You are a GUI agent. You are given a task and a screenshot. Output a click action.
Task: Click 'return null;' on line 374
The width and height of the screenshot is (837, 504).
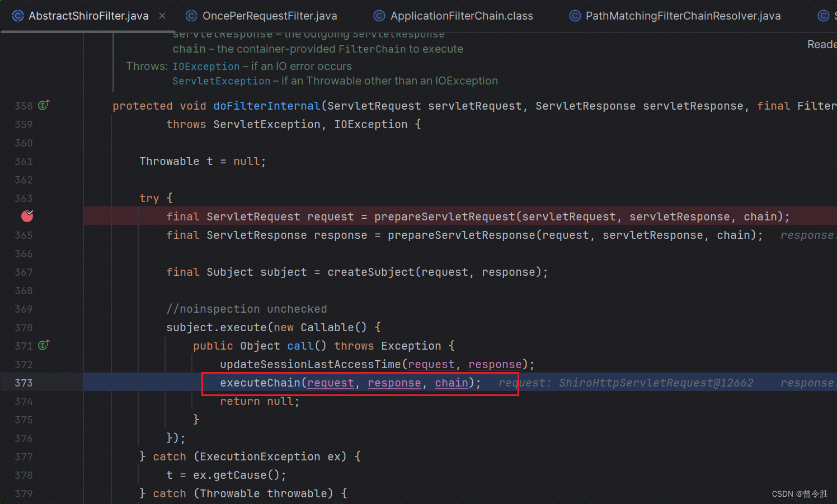260,401
